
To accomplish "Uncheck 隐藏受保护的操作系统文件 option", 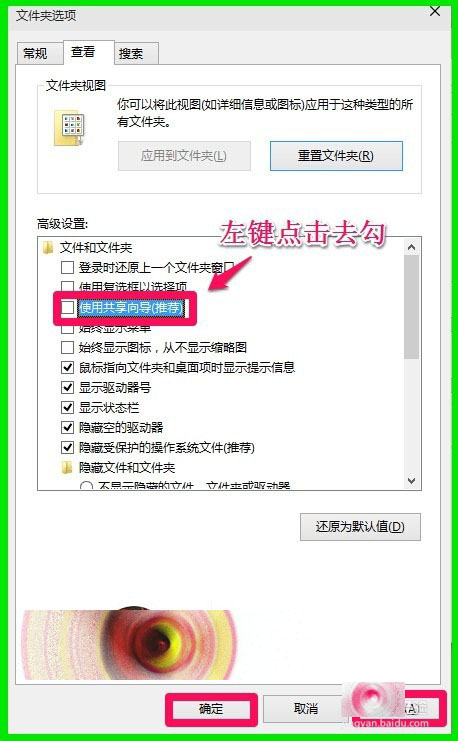I will (x=68, y=447).
